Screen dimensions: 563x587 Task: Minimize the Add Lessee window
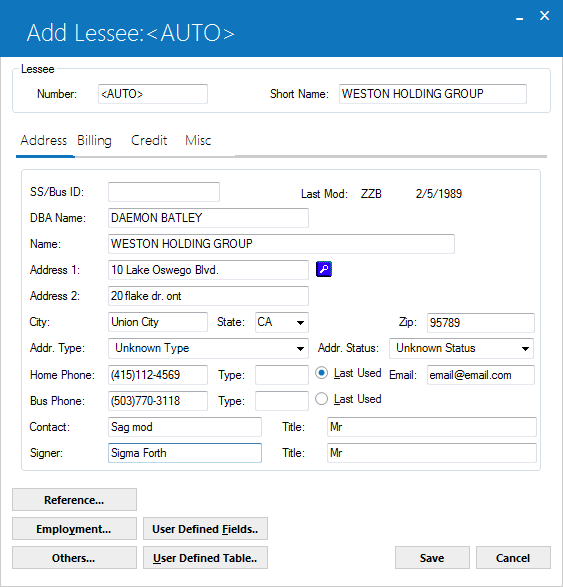pos(519,17)
